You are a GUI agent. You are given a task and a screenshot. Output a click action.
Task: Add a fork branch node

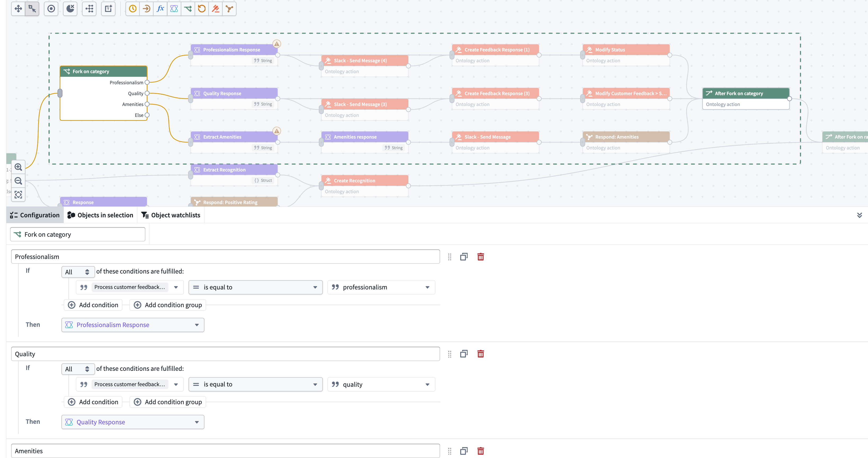pyautogui.click(x=188, y=9)
